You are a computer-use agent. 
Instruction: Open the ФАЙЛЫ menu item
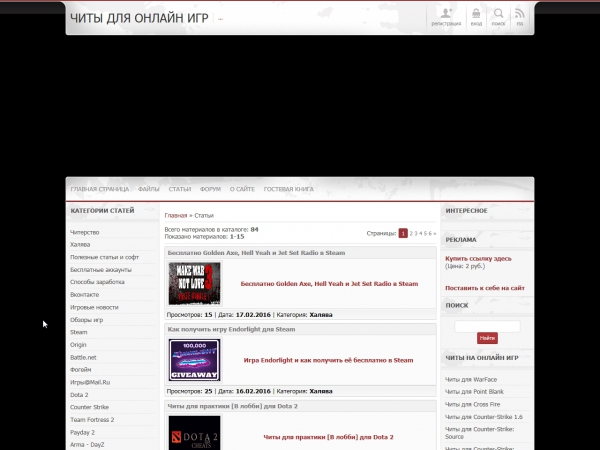(148, 189)
